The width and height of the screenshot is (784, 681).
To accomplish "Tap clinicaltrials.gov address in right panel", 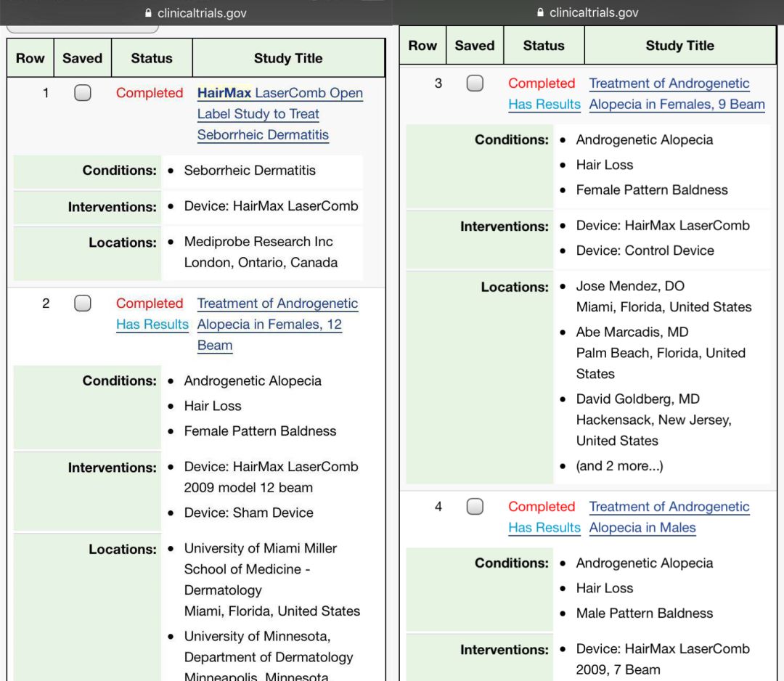I will point(594,12).
